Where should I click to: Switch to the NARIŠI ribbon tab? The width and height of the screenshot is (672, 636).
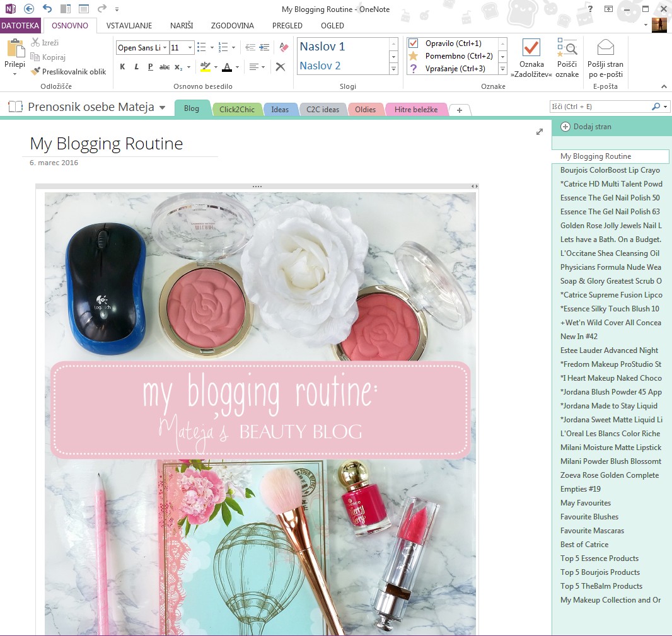click(x=182, y=25)
